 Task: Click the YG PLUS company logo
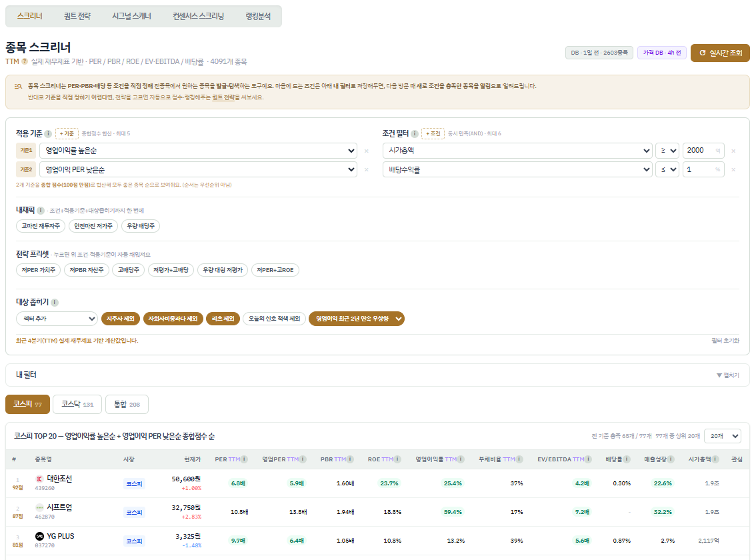39,536
